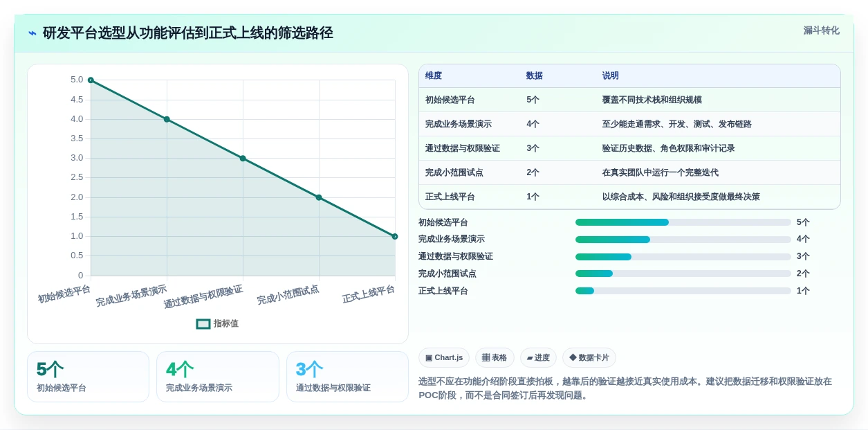Click the progress bar for 初始候选平台
Viewport: 868px width, 430px height.
tap(683, 222)
